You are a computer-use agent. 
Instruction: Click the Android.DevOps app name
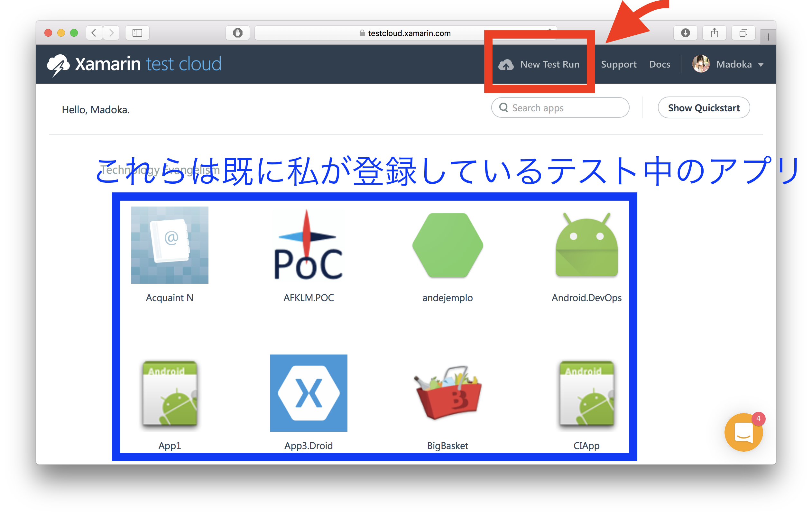coord(586,298)
